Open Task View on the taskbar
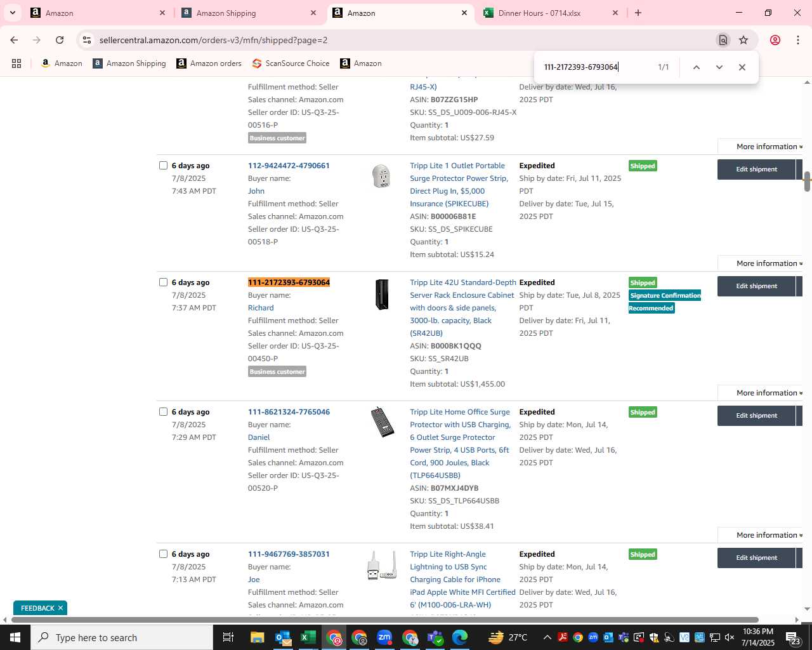 228,637
